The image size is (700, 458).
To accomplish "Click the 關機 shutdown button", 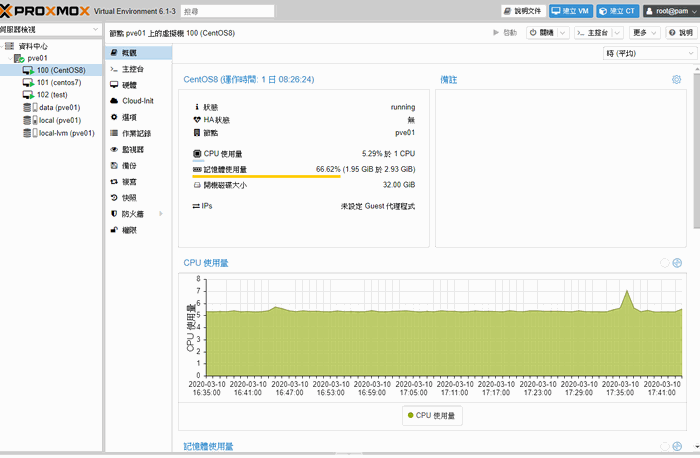I will click(x=541, y=33).
